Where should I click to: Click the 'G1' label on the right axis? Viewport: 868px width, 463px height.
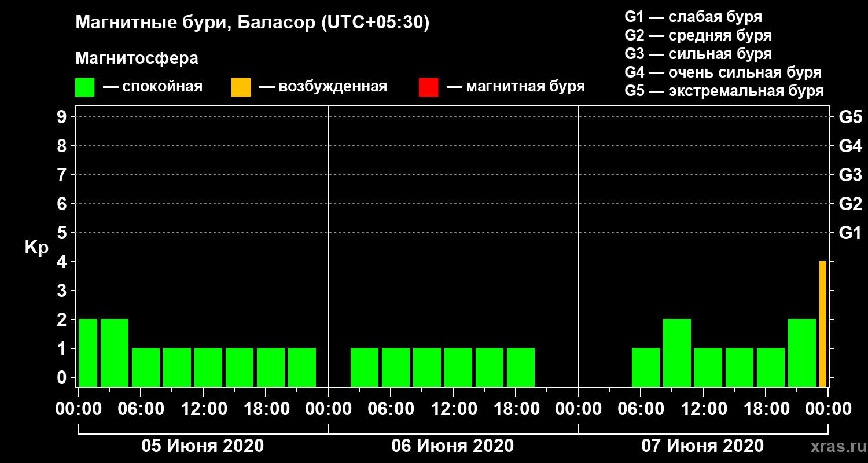(850, 233)
